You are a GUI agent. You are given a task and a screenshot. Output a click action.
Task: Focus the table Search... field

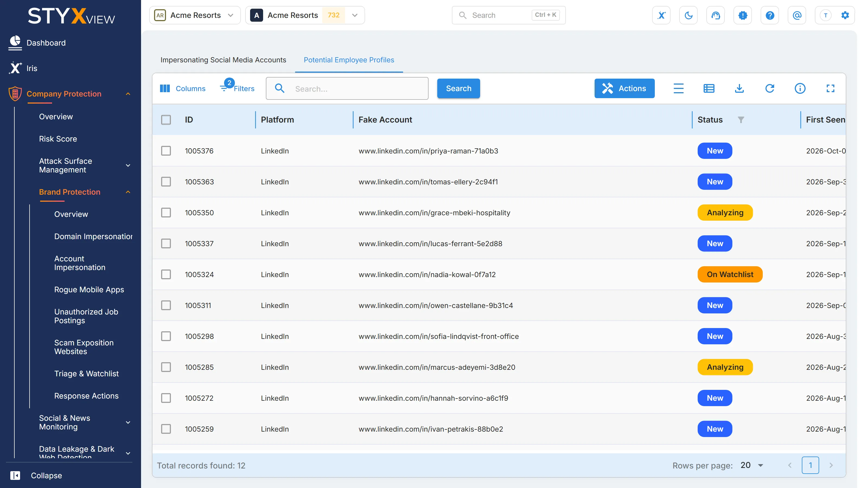click(x=347, y=88)
